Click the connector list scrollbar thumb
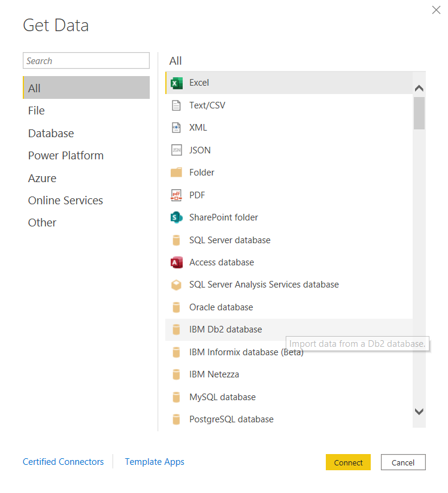 coord(419,113)
